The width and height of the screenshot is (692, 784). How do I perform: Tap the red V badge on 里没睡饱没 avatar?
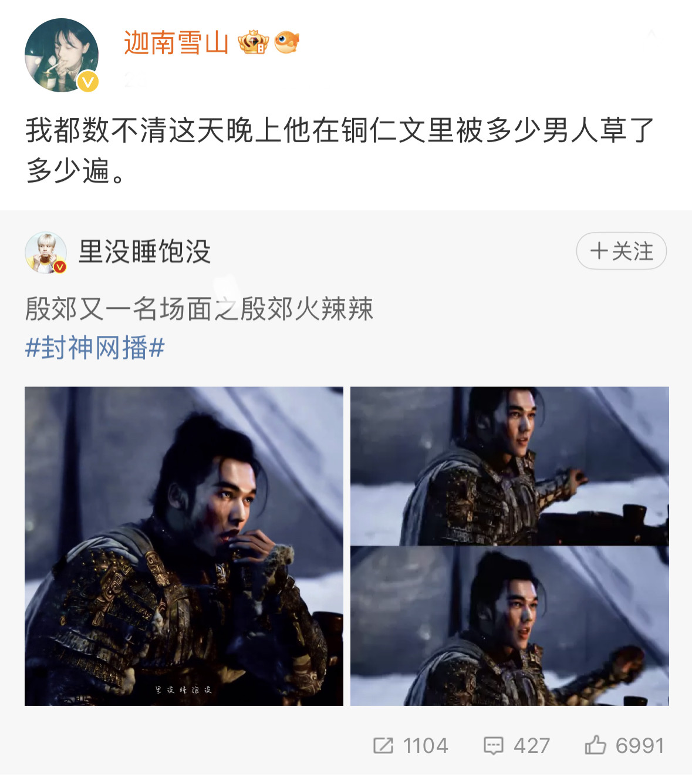pyautogui.click(x=60, y=267)
